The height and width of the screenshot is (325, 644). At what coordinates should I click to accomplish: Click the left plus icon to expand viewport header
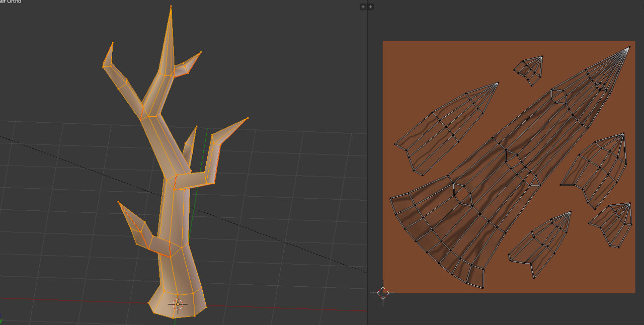[x=362, y=7]
